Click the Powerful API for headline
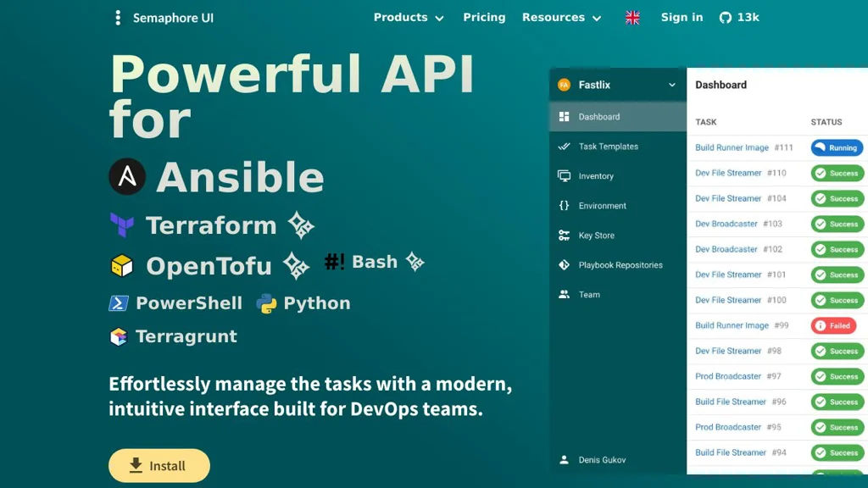The width and height of the screenshot is (868, 488). 292,97
